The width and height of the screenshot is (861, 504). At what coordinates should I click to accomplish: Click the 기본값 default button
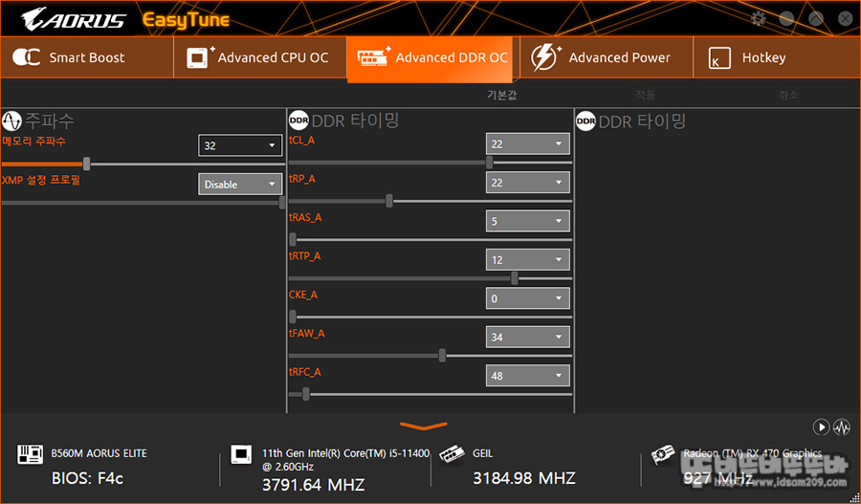pos(502,95)
